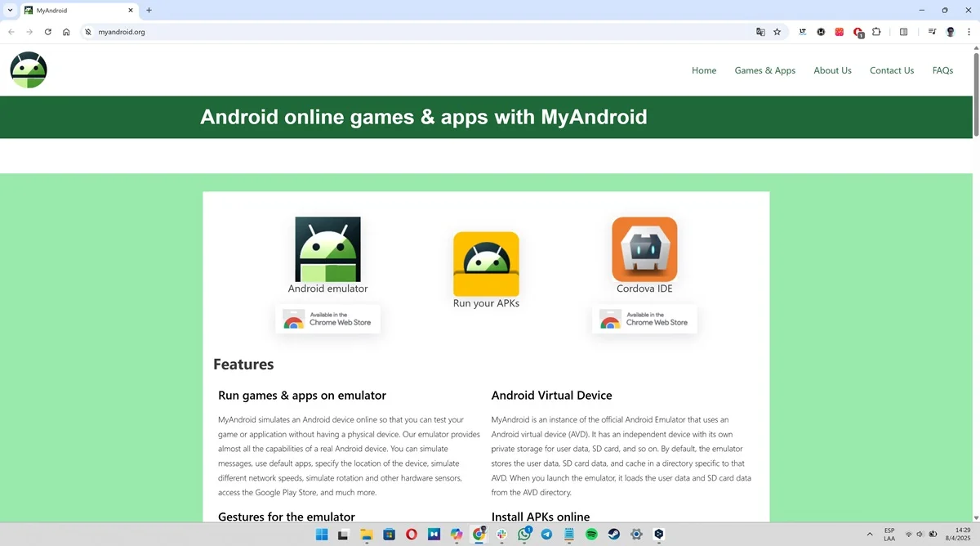Open the Chrome three-dot menu
Screen dimensions: 980x546
969,31
